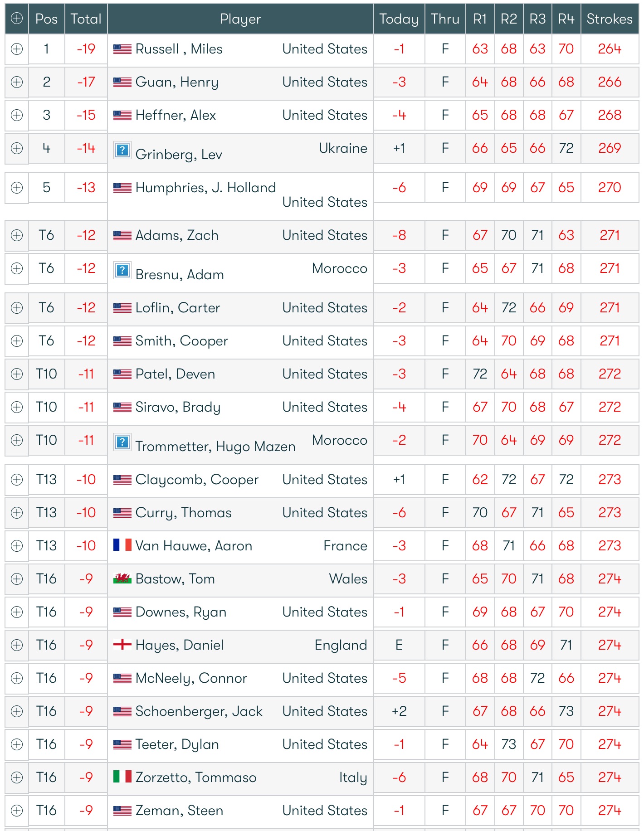Click the United States flag beside Alex Heffner

click(x=122, y=115)
